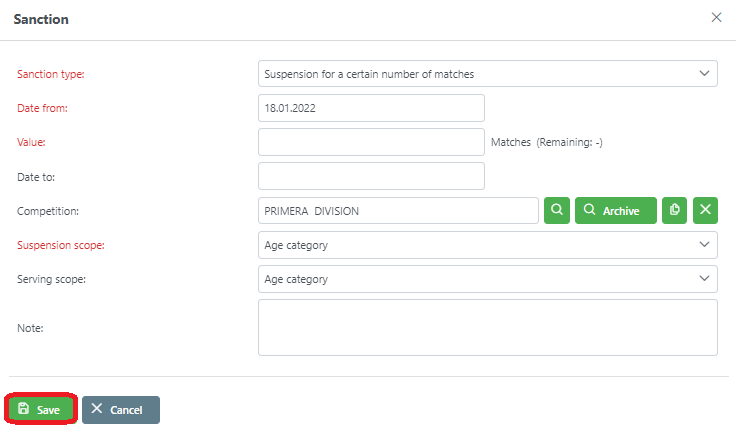Click the copy icon next to Archive
Screen dimensions: 736x435
[x=675, y=210]
